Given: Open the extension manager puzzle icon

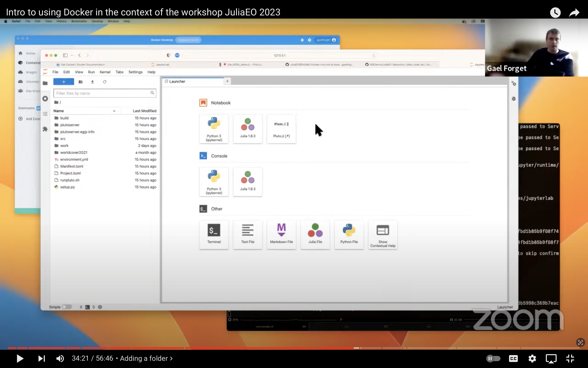Looking at the screenshot, I should 45,129.
